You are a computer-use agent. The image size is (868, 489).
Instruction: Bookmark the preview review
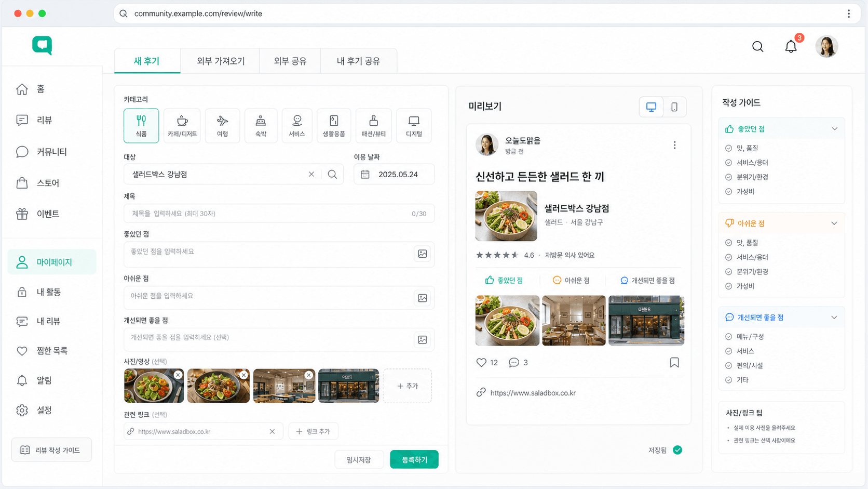point(674,362)
